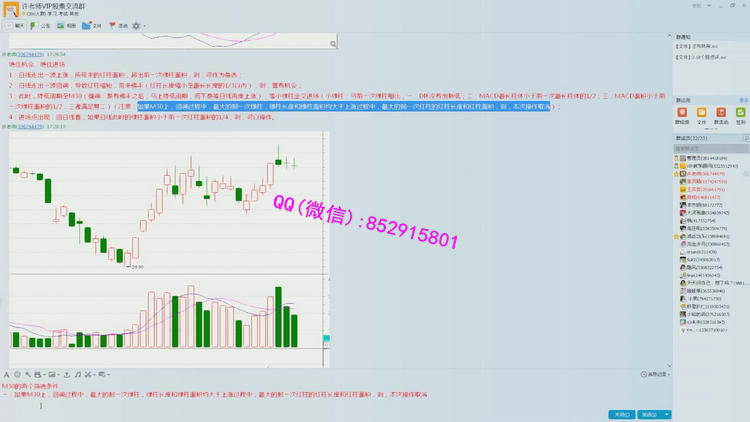
Task: Click the font 'A' icon in input toolbar
Action: pos(6,374)
